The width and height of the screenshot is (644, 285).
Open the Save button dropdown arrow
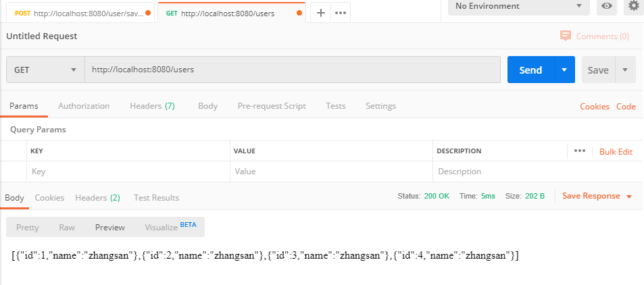625,70
